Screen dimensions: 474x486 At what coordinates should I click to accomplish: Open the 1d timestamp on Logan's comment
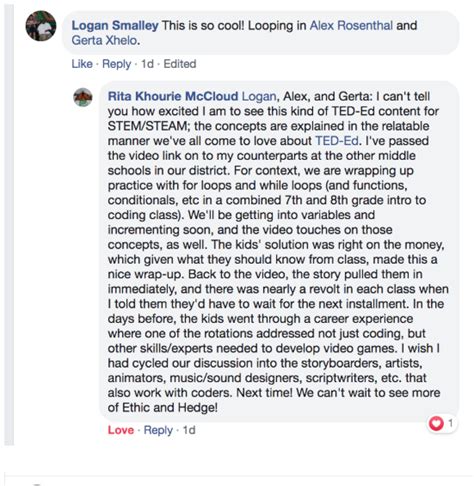[x=147, y=64]
